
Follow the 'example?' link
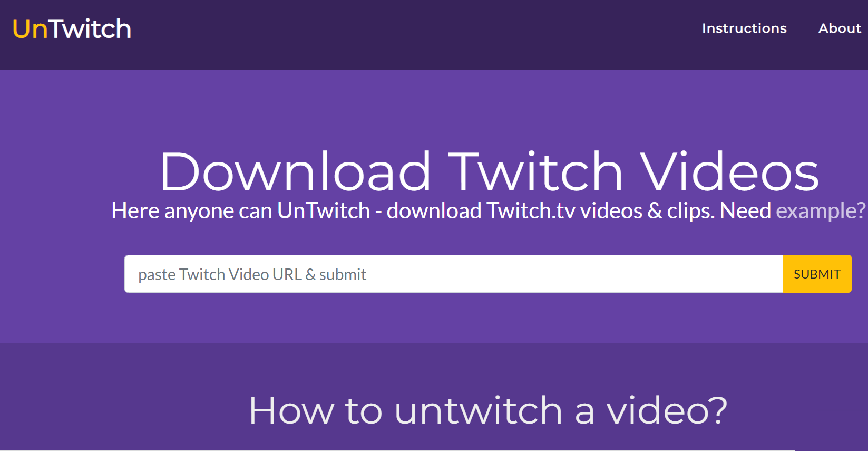click(821, 211)
